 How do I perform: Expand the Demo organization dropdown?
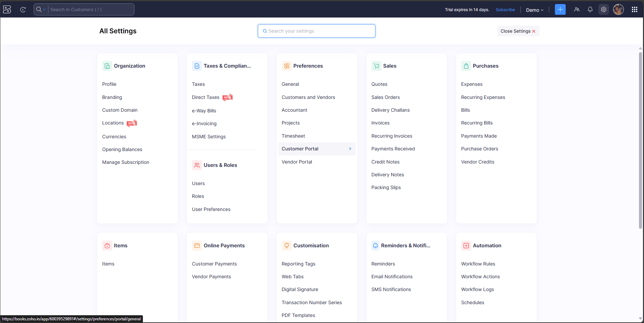(x=534, y=10)
